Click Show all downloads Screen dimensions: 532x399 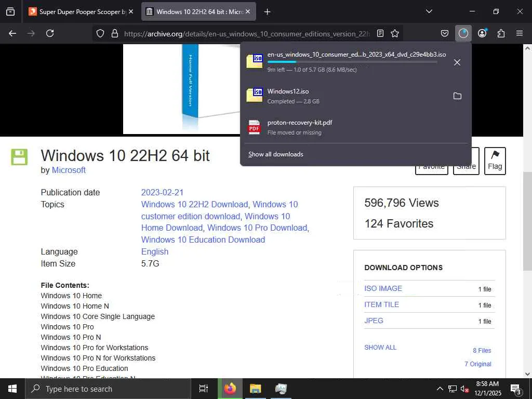click(275, 154)
